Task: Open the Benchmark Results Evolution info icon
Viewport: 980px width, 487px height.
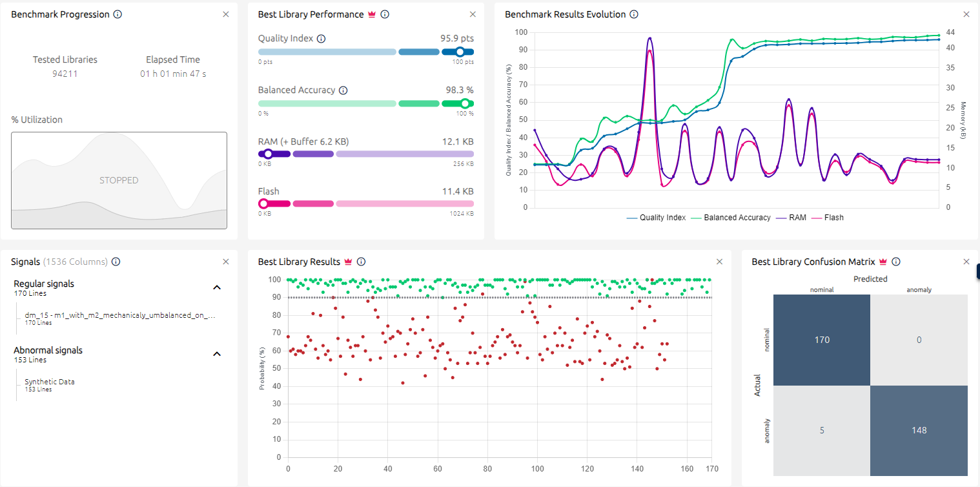Action: pyautogui.click(x=633, y=14)
